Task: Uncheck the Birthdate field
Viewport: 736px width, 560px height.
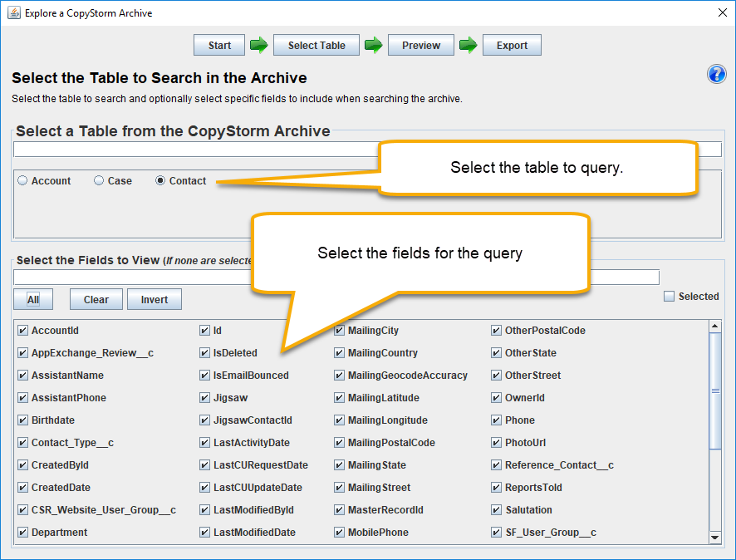Action: pyautogui.click(x=22, y=420)
